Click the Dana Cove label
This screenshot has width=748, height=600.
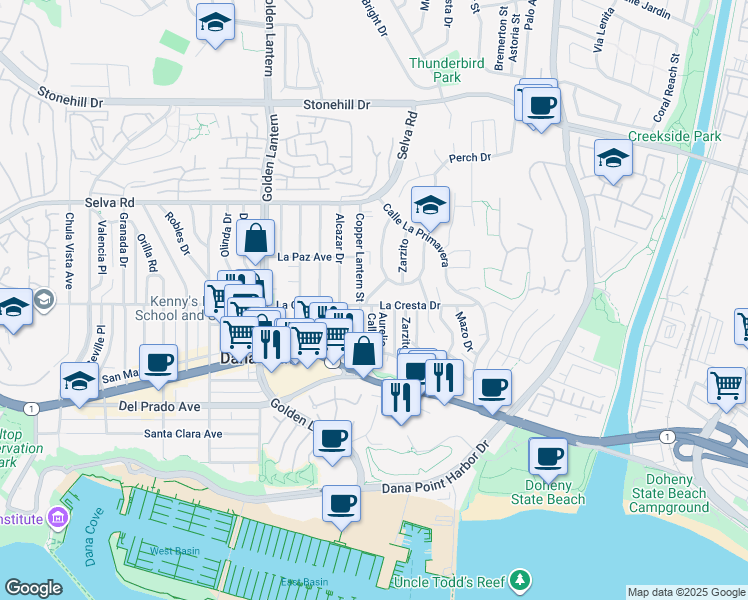pos(94,538)
